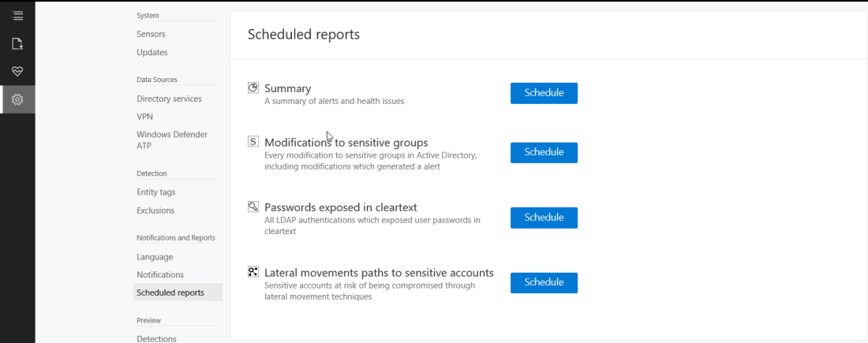
Task: Open the hamburger menu icon
Action: click(17, 15)
